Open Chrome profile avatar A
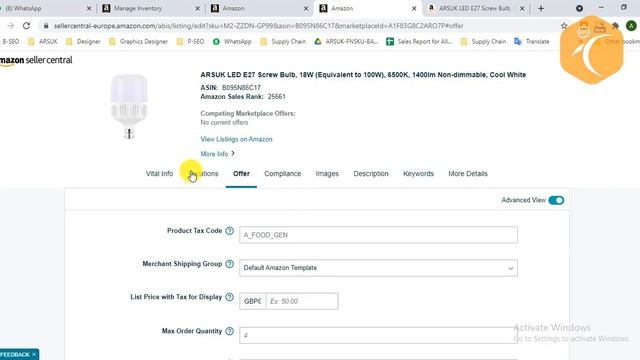The image size is (640, 360). click(631, 26)
